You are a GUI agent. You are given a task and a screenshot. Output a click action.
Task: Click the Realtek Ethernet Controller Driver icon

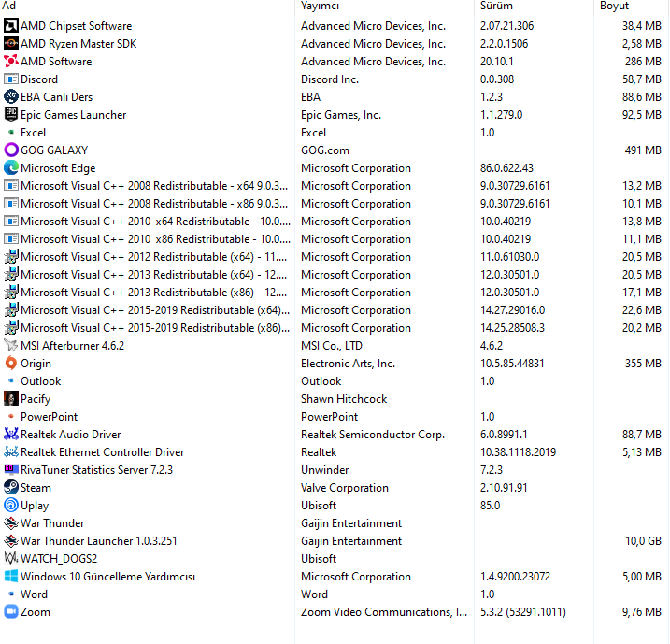tap(11, 452)
